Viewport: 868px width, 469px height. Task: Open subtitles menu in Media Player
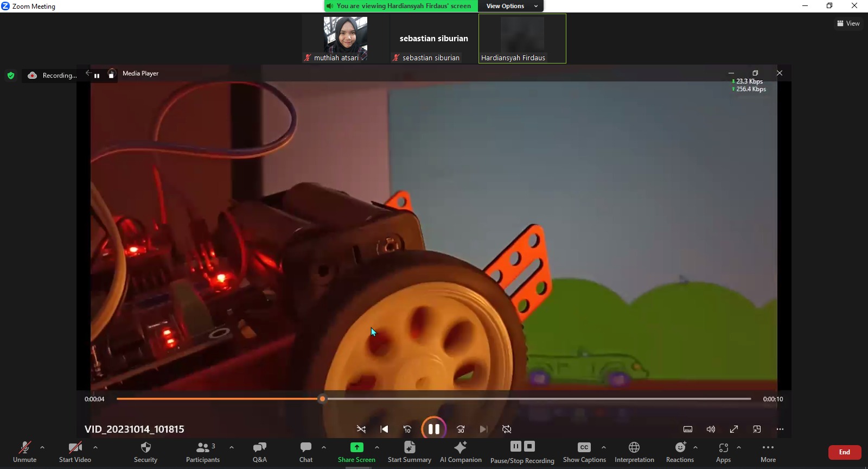(x=688, y=429)
